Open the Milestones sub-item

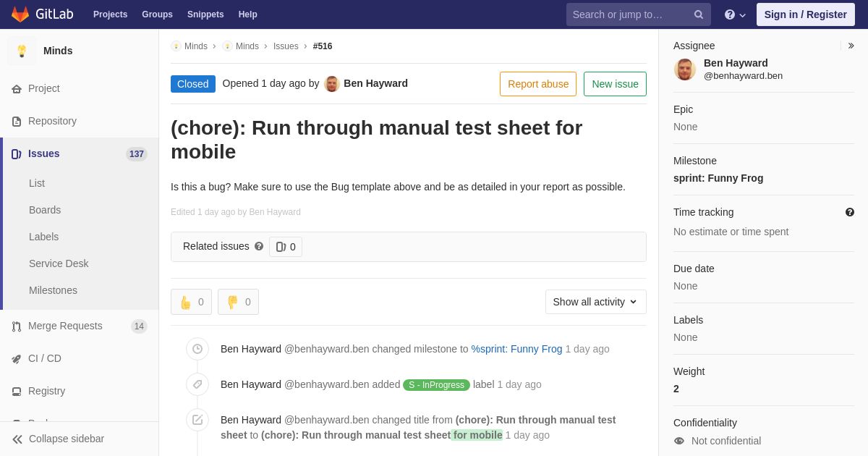point(53,290)
